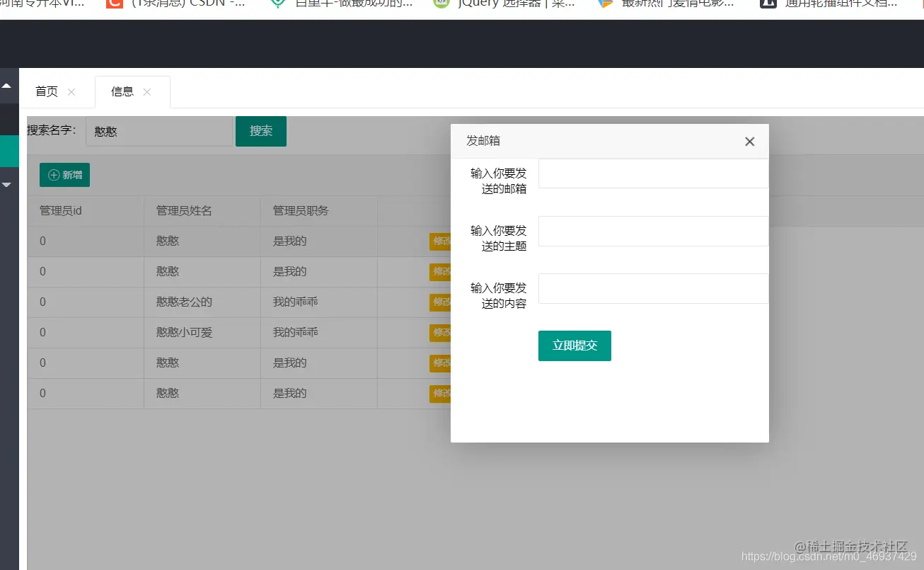Collapse the sidebar using the up arrow

coord(8,84)
